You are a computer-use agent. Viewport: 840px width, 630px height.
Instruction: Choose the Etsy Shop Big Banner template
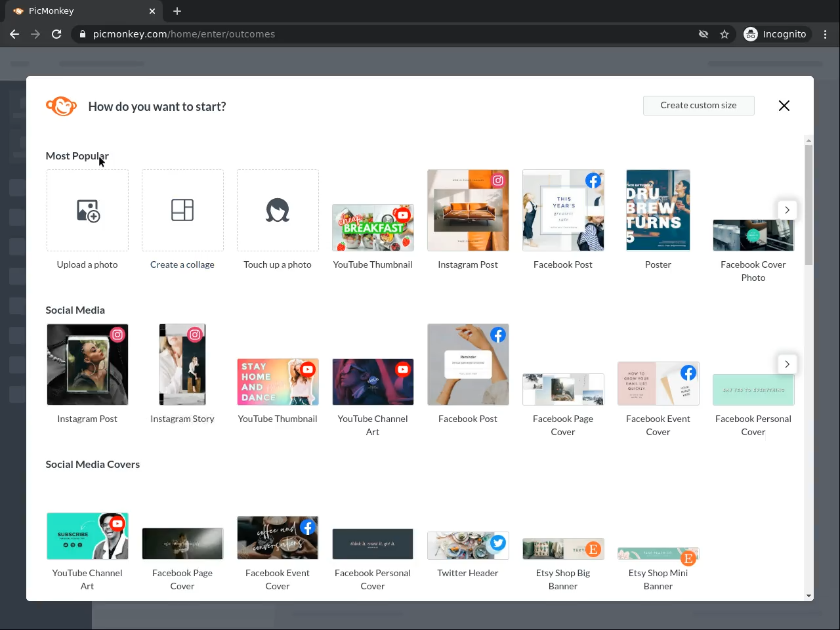click(x=563, y=549)
